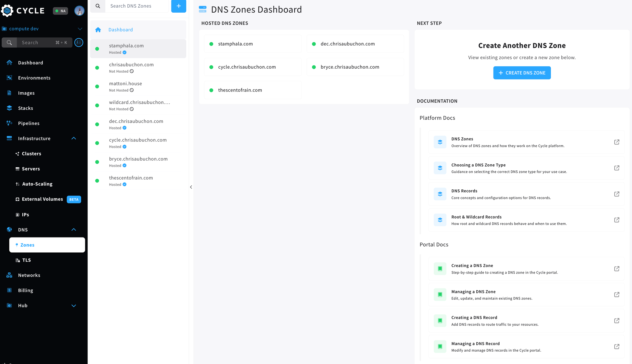Open Creating a DNS Record portal doc
632x364 pixels.
click(526, 321)
